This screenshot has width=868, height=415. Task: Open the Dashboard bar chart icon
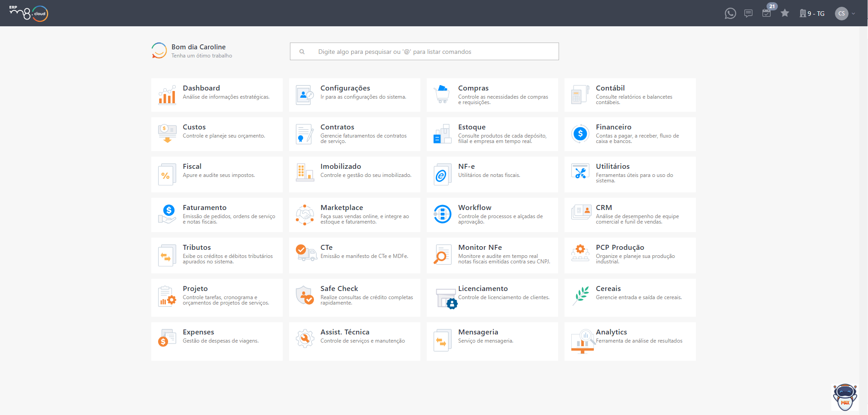tap(167, 95)
